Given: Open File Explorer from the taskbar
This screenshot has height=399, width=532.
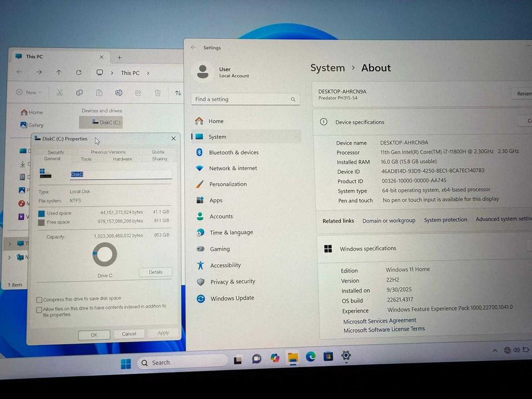Looking at the screenshot, I should tap(293, 357).
